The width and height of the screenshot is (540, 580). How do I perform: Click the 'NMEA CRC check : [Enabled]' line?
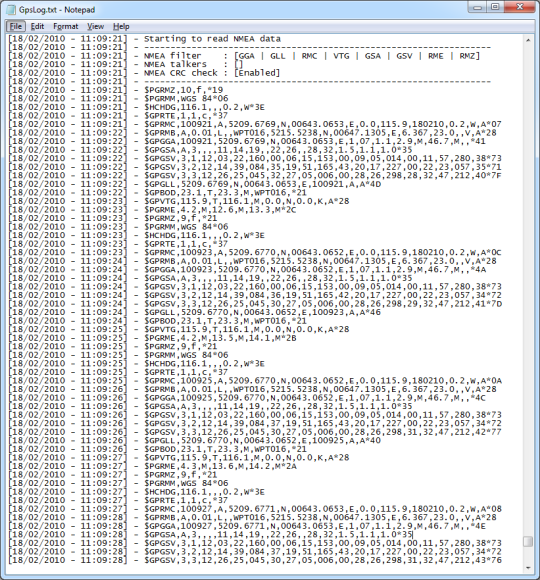coord(144,73)
